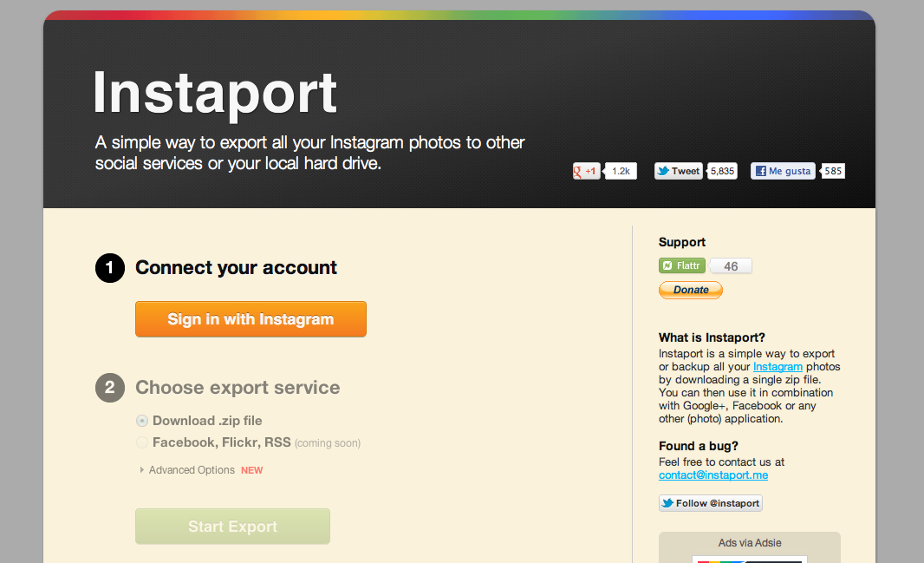Click the NEW badge beside Advanced Options
The image size is (924, 563).
click(251, 470)
